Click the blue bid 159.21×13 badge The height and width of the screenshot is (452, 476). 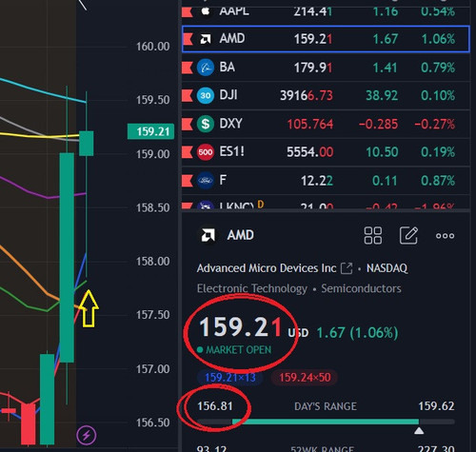pyautogui.click(x=230, y=378)
